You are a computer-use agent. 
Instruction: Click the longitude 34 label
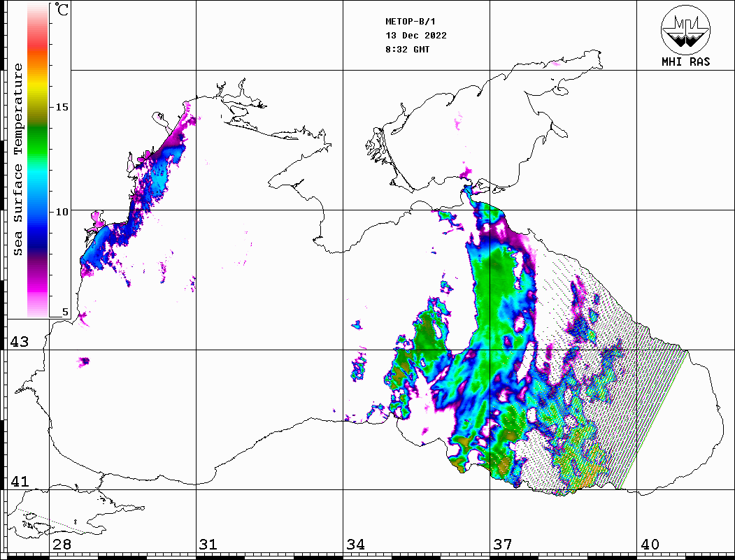click(355, 545)
